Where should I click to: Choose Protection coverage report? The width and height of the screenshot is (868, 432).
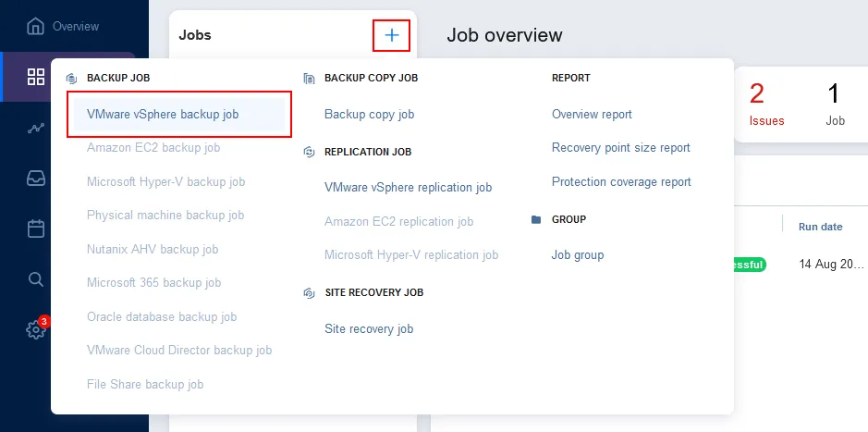coord(621,182)
